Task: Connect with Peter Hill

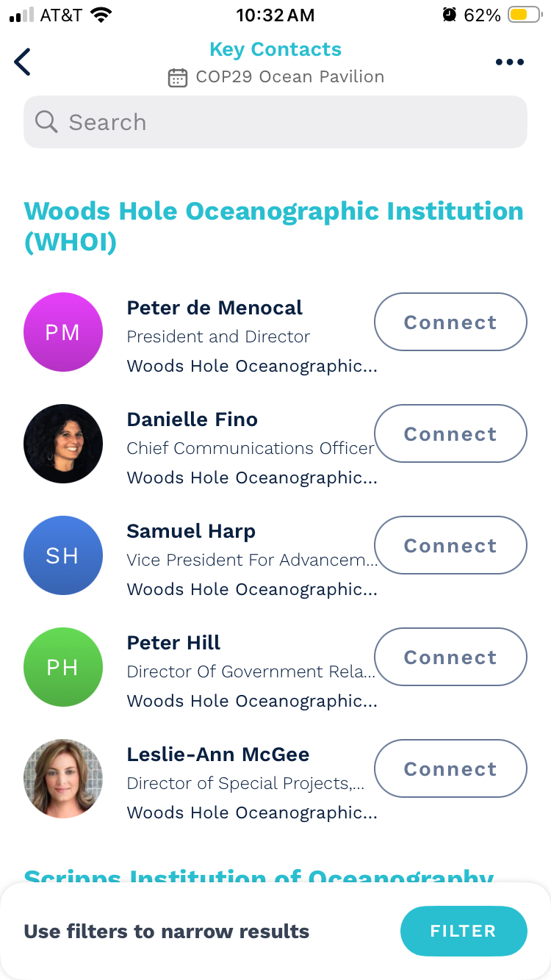Action: click(x=450, y=657)
